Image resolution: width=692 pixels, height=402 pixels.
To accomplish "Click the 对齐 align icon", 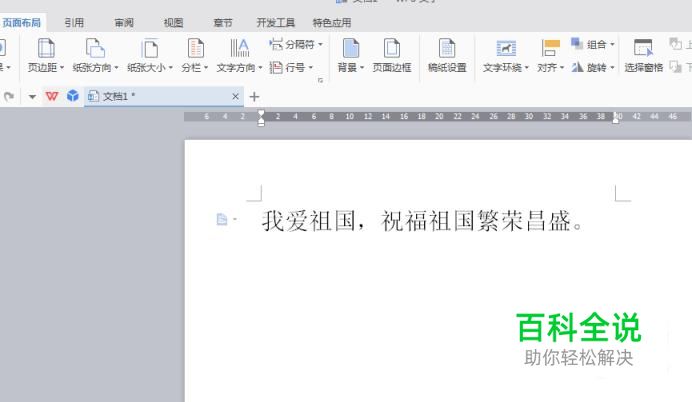I will [550, 48].
